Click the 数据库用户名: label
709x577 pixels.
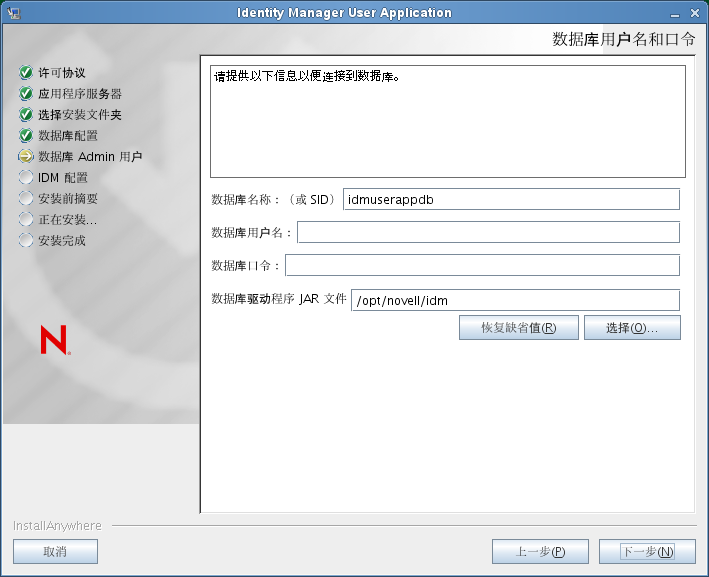pyautogui.click(x=251, y=232)
